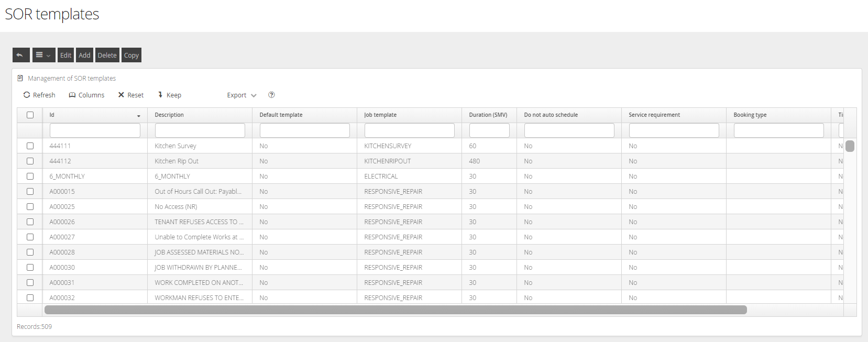Click the 60 duration cell
Viewport: 868px width, 342px height.
489,146
